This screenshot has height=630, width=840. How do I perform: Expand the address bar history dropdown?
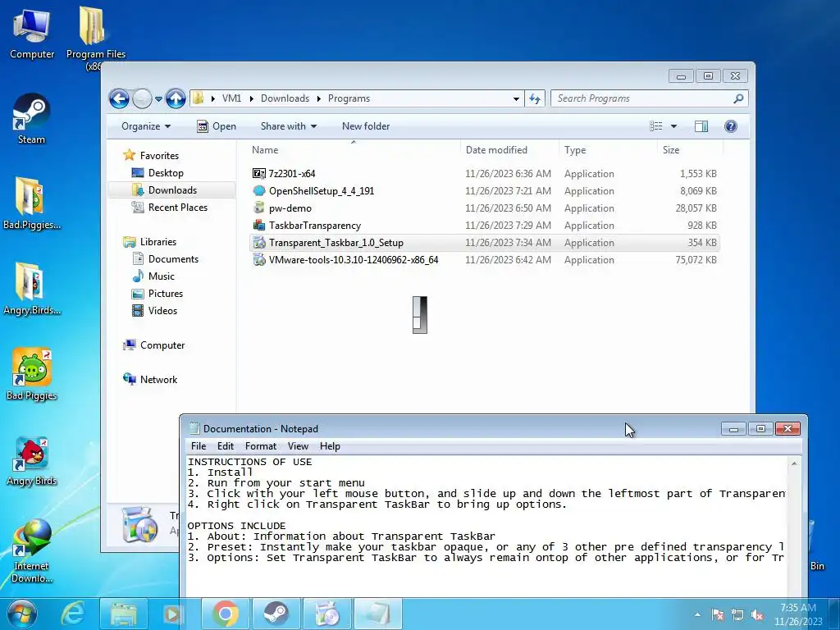tap(516, 98)
